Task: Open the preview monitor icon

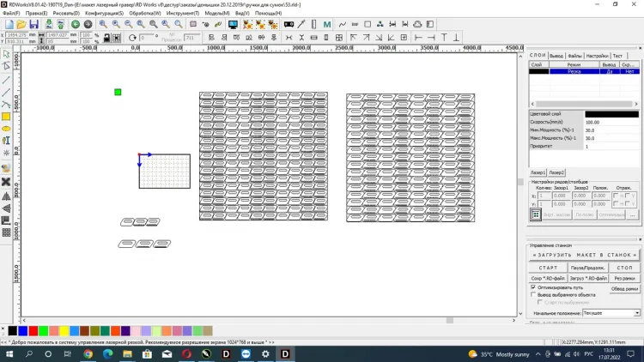Action: pyautogui.click(x=233, y=25)
